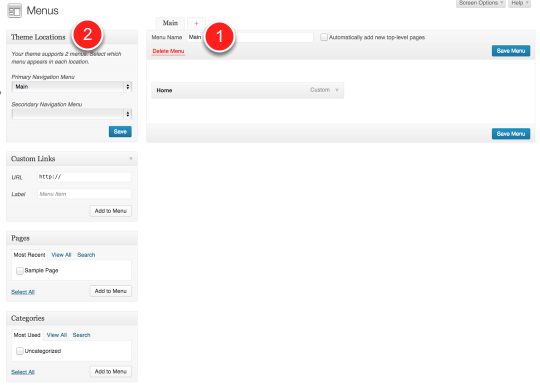Add a new menu with plus tab

tap(196, 23)
